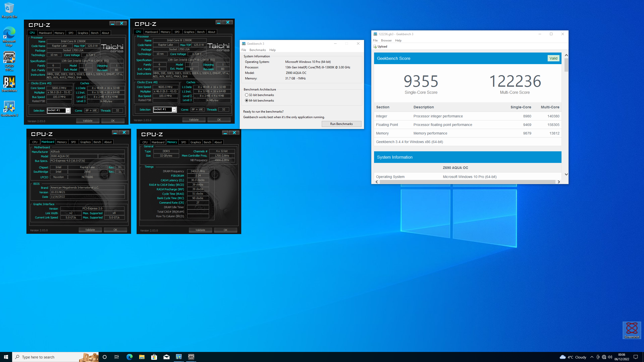Minimize the top-left CPU-Z window

pyautogui.click(x=112, y=23)
